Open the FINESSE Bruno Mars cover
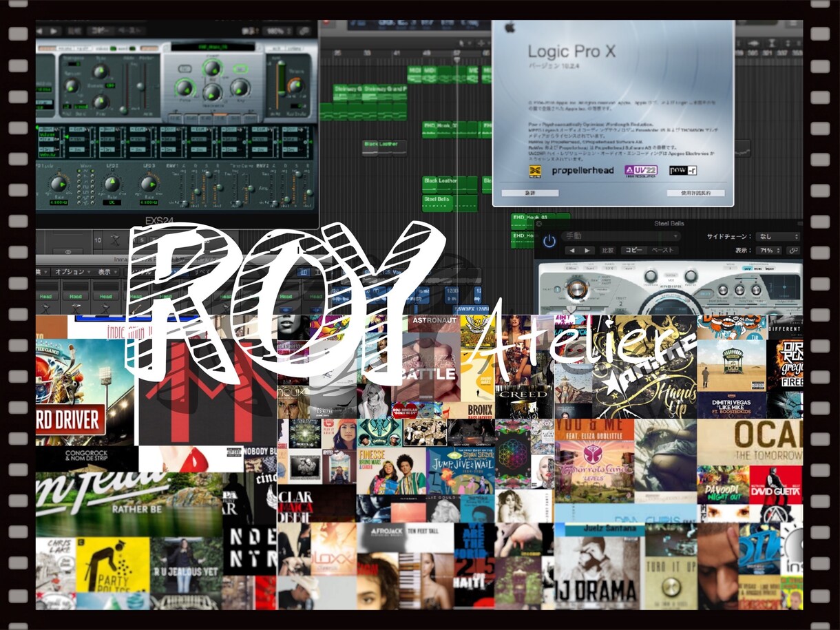The image size is (840, 630). [x=391, y=470]
